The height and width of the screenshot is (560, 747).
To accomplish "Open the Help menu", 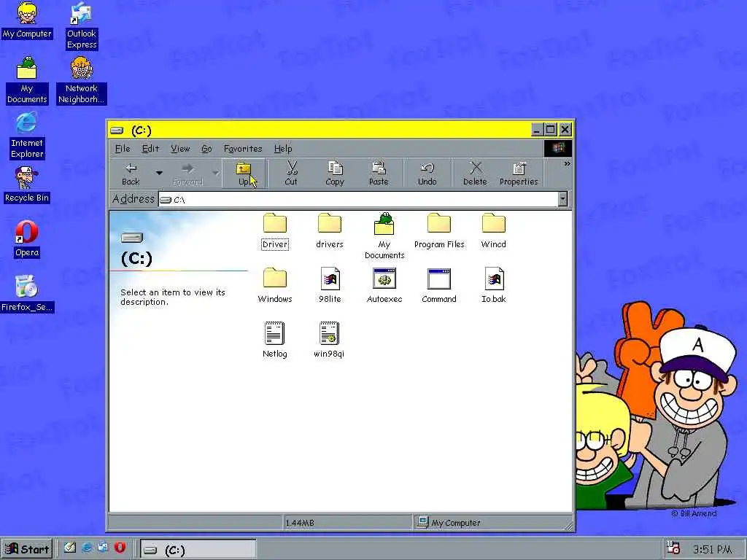I will 283,149.
